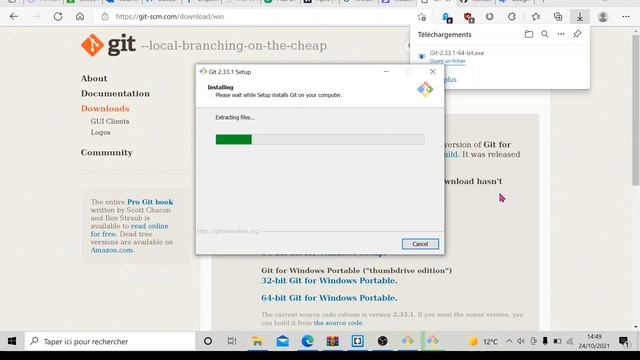
Task: Open Logos sub-link
Action: coord(100,132)
